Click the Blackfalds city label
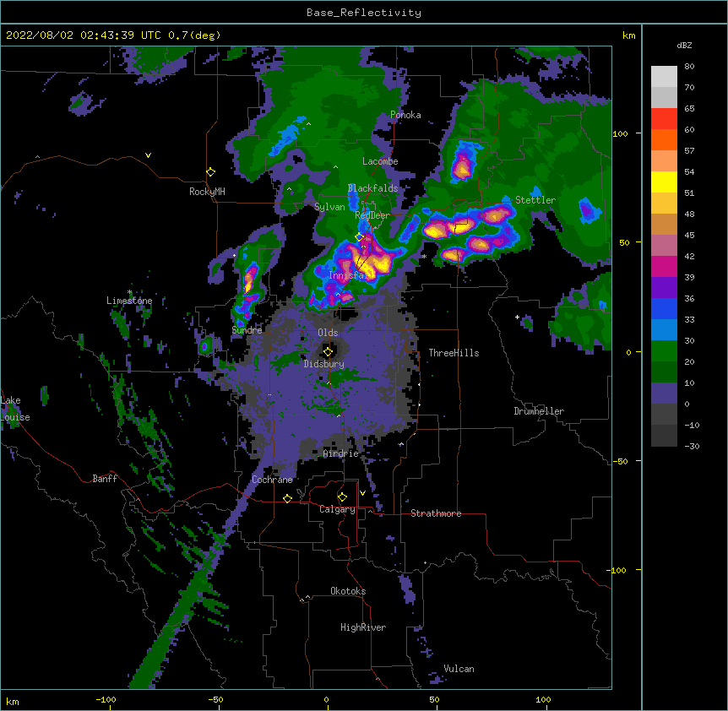Viewport: 728px width, 711px height. click(x=372, y=188)
